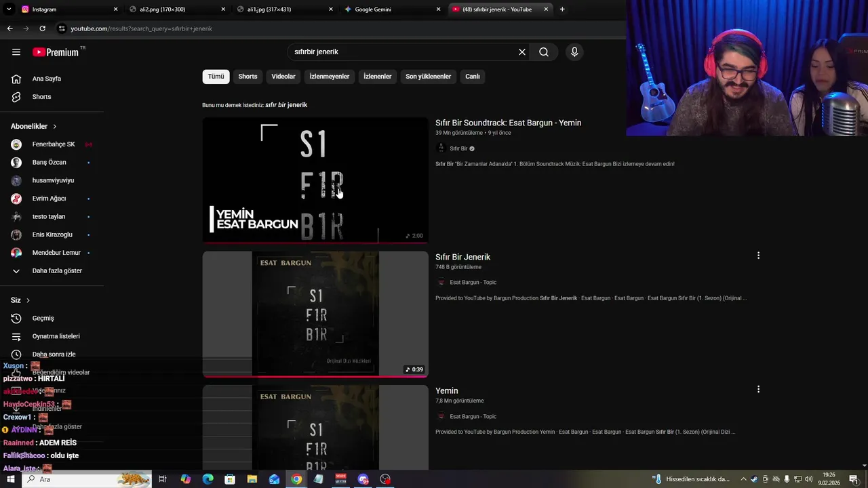Select the Shorts filter chip
Screen dimensions: 868x488
(x=248, y=77)
